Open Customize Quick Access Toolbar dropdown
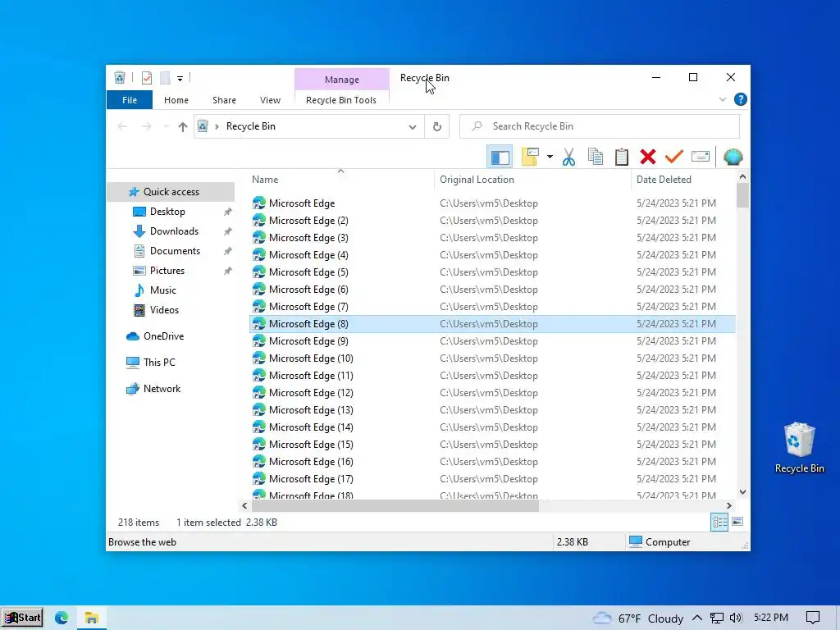This screenshot has width=840, height=630. click(x=180, y=79)
